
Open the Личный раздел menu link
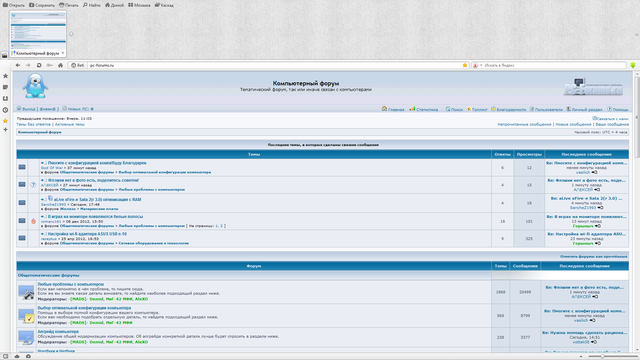pos(584,109)
